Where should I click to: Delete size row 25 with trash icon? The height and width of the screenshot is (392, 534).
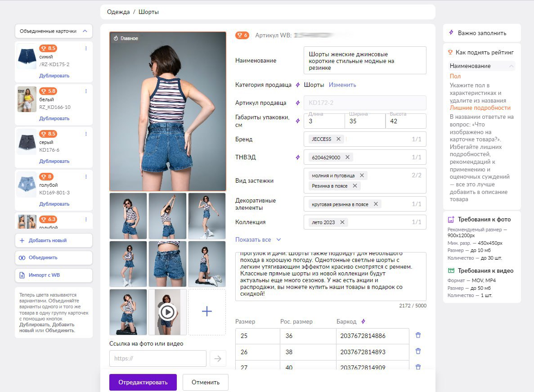[x=418, y=335]
